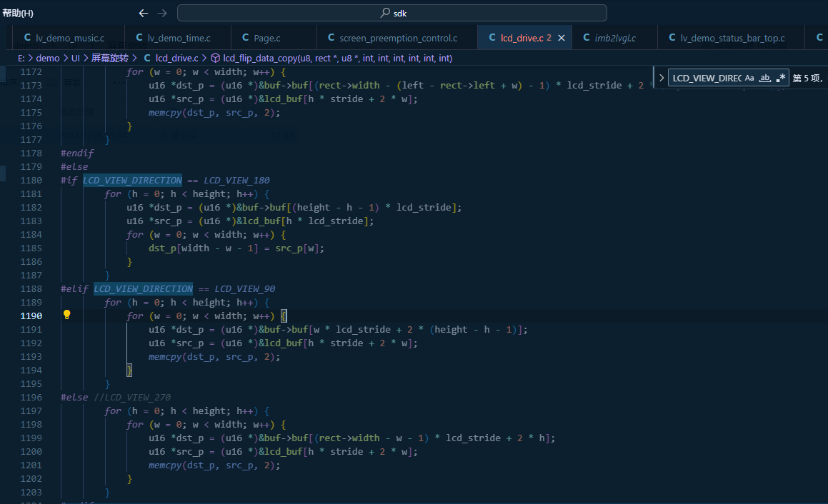Select the screen_preemption_control.c tab
This screenshot has height=504, width=828.
pos(398,38)
